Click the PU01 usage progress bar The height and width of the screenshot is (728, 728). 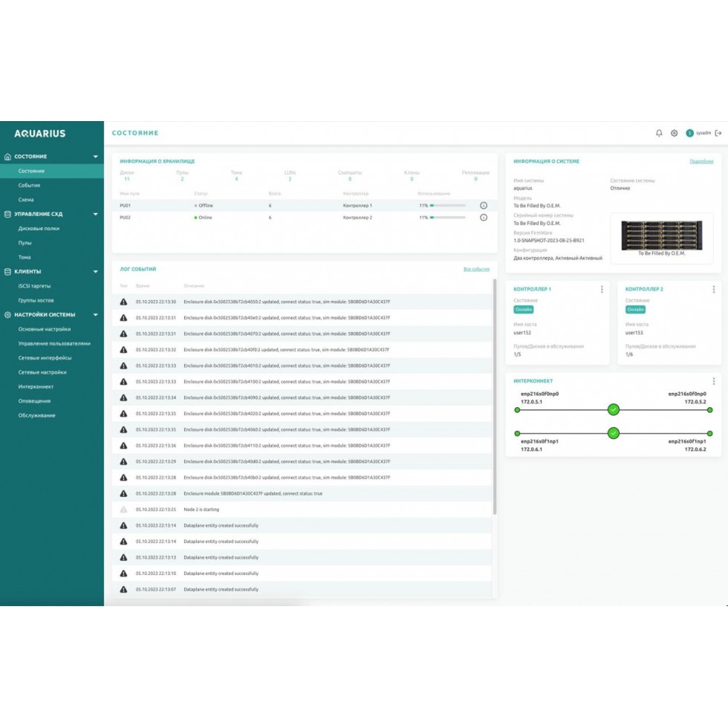pyautogui.click(x=448, y=205)
